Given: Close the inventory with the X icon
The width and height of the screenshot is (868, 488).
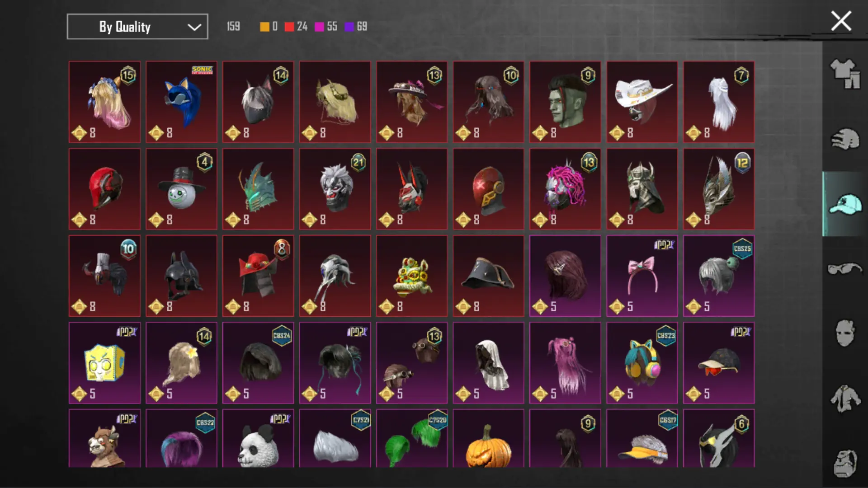Looking at the screenshot, I should (x=841, y=21).
